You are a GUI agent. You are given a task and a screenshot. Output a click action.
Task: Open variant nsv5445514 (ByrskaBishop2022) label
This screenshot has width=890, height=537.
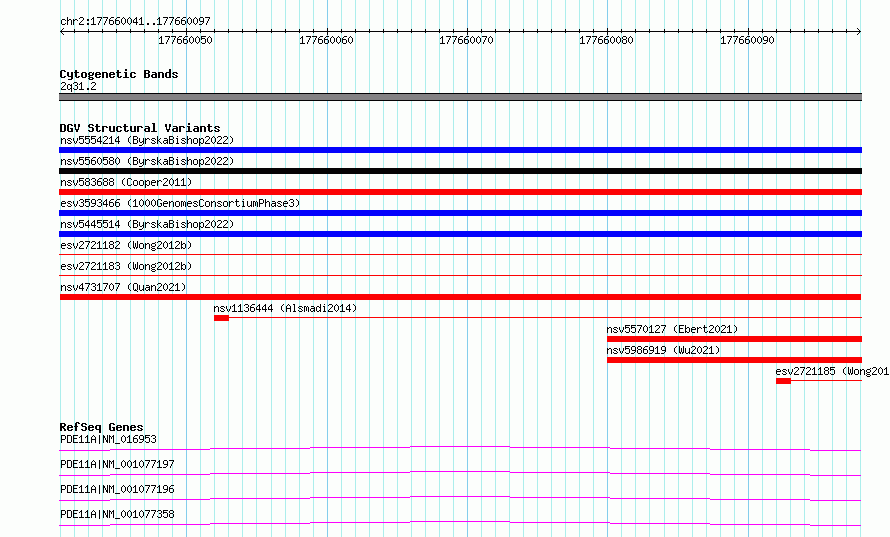click(x=146, y=224)
